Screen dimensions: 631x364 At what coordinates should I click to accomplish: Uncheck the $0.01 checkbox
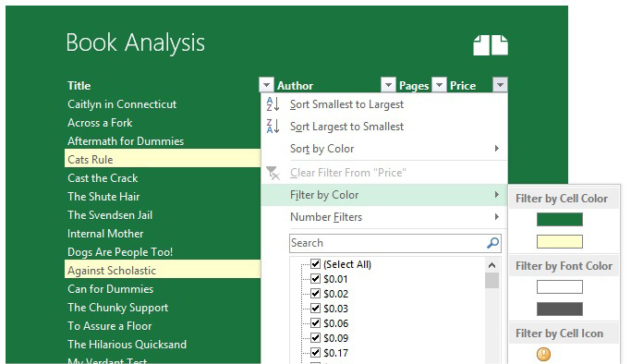tap(316, 279)
